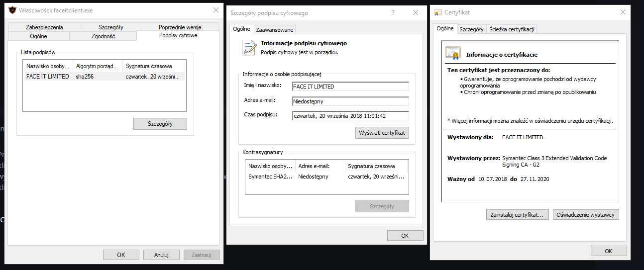Click the Imię i nazwisko field with FACE IT LIMITED
This screenshot has height=270, width=644.
click(350, 87)
